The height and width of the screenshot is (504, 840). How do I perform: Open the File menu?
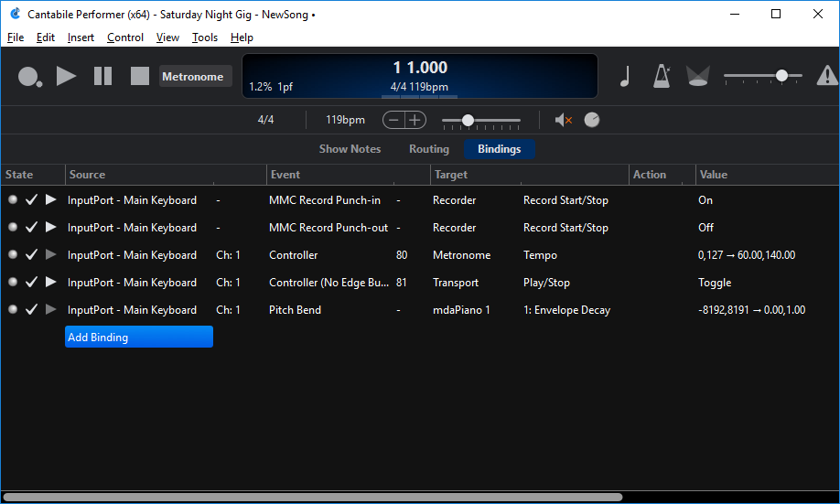click(x=15, y=38)
